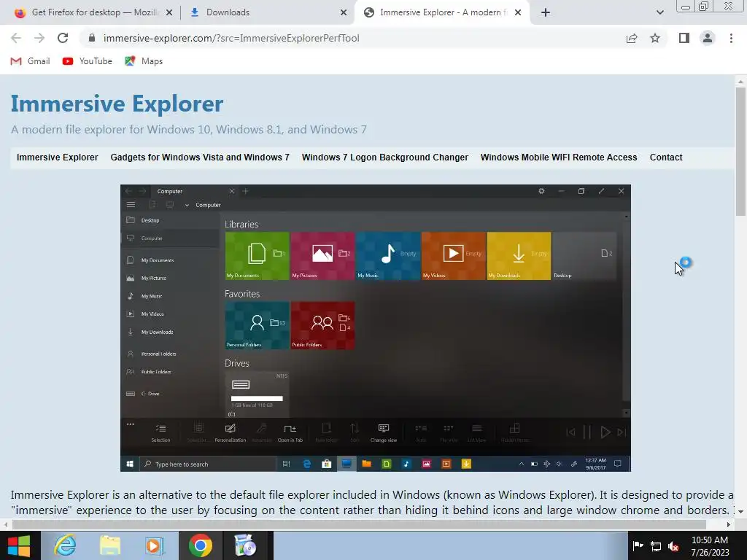Viewport: 747px width, 560px height.
Task: Click the muted volume tray icon
Action: tap(673, 546)
